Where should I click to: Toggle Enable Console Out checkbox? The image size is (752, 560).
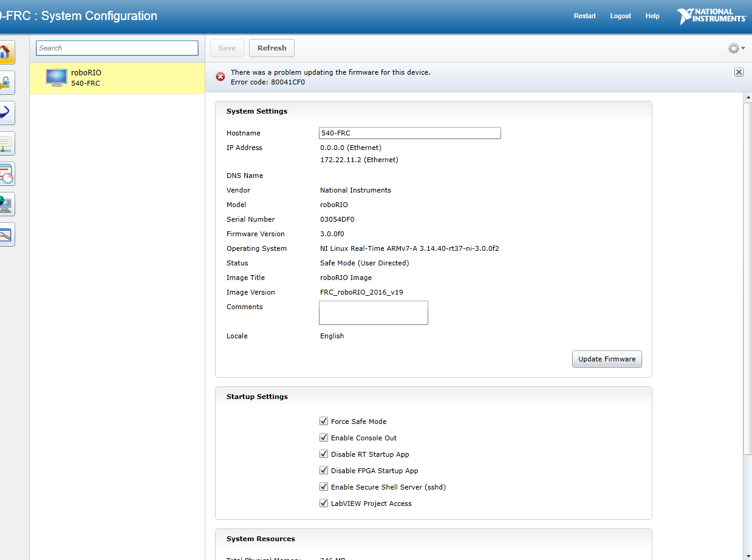[324, 437]
